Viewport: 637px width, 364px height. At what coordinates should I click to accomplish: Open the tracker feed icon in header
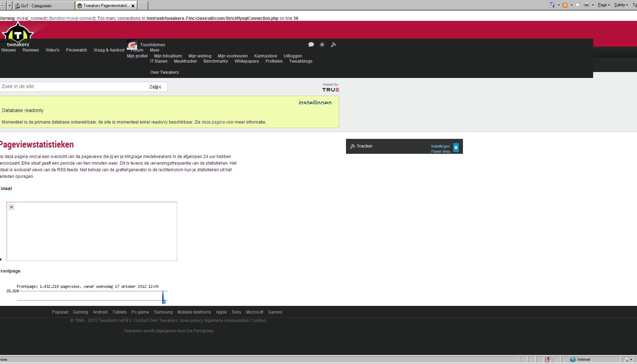click(x=333, y=45)
